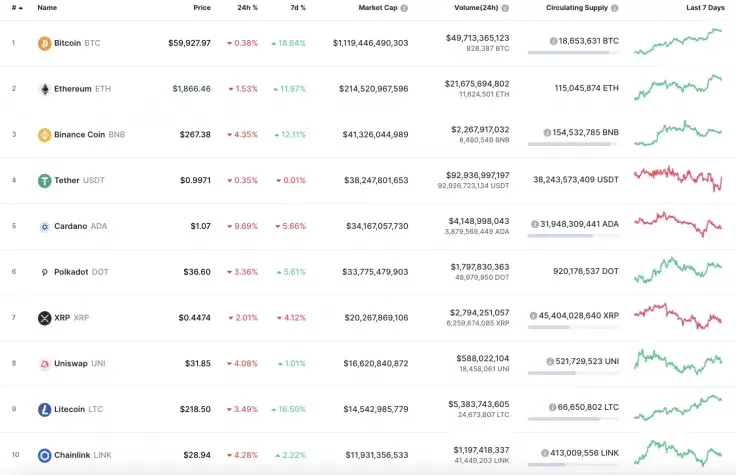Click the Volume(24h) info icon
Image resolution: width=736 pixels, height=475 pixels.
click(x=505, y=8)
